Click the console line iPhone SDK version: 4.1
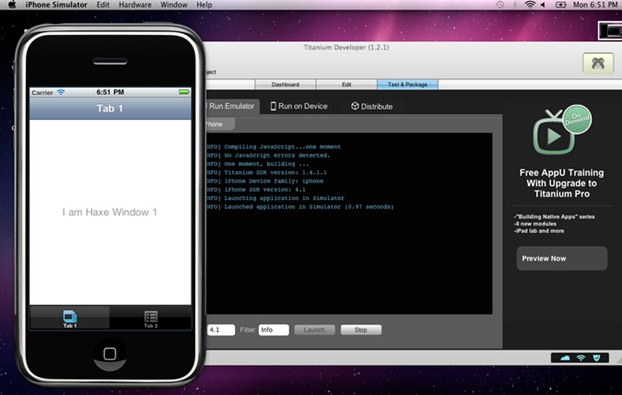 point(256,190)
